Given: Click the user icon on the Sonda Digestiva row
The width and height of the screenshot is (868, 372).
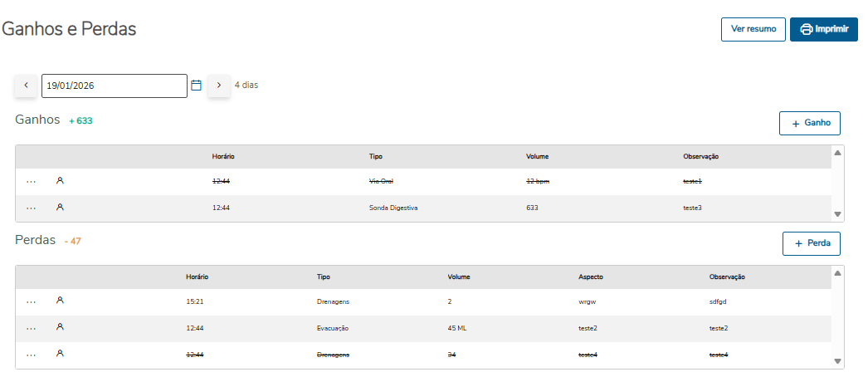Looking at the screenshot, I should 60,207.
